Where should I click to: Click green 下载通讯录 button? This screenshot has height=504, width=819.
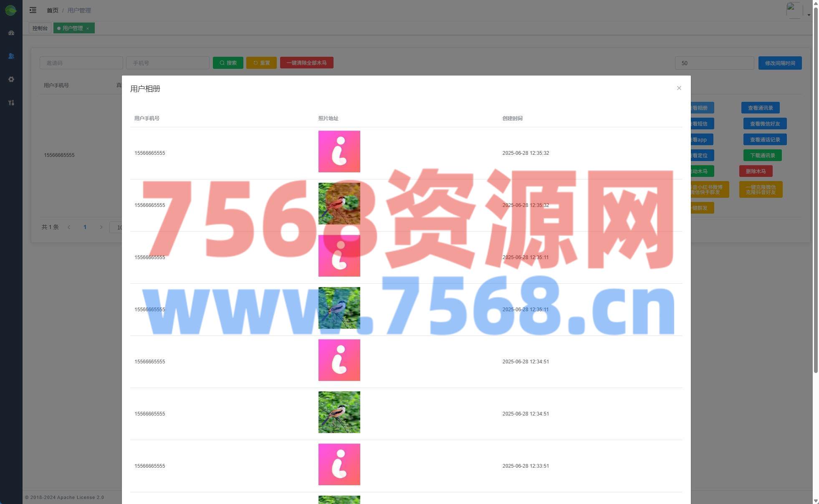click(762, 155)
